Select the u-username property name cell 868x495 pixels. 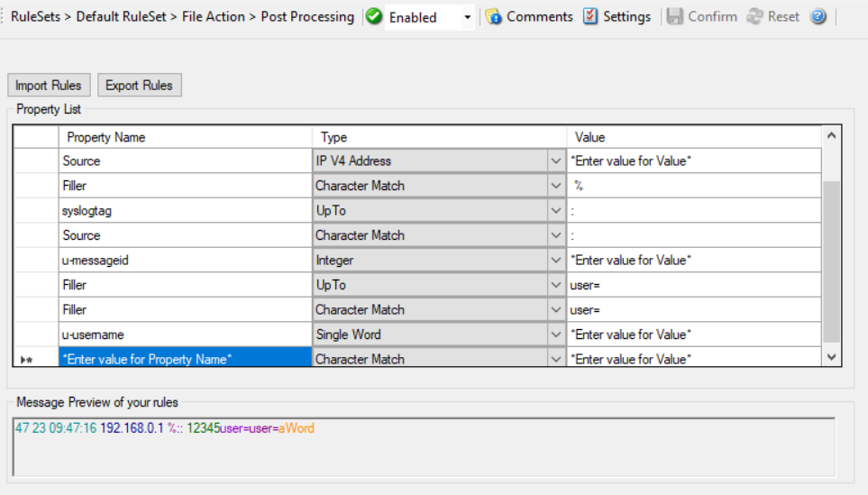pyautogui.click(x=185, y=335)
